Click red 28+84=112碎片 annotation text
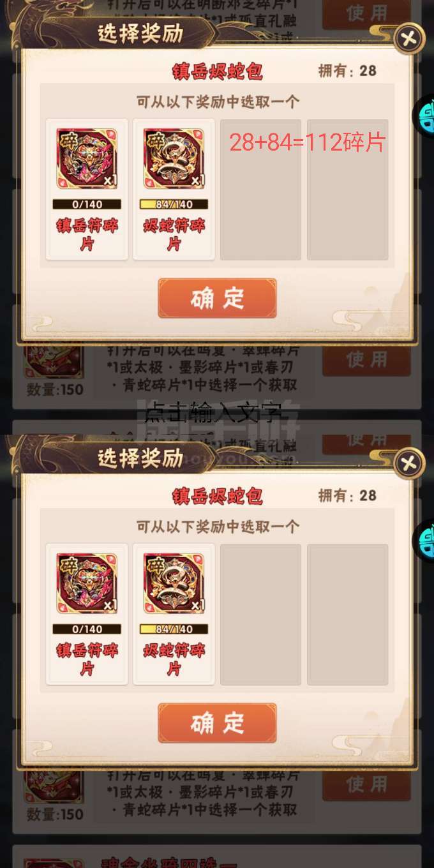Screen dimensions: 434x868 [308, 143]
